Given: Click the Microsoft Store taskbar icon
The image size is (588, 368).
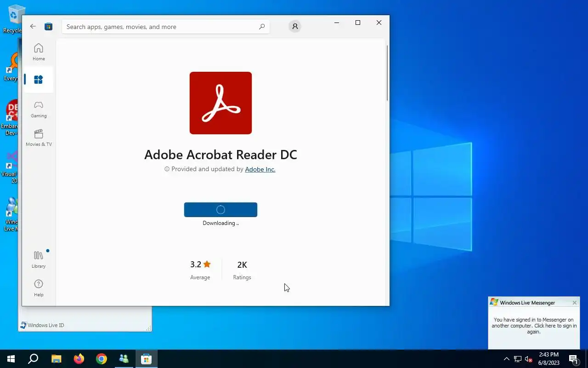Looking at the screenshot, I should [147, 359].
